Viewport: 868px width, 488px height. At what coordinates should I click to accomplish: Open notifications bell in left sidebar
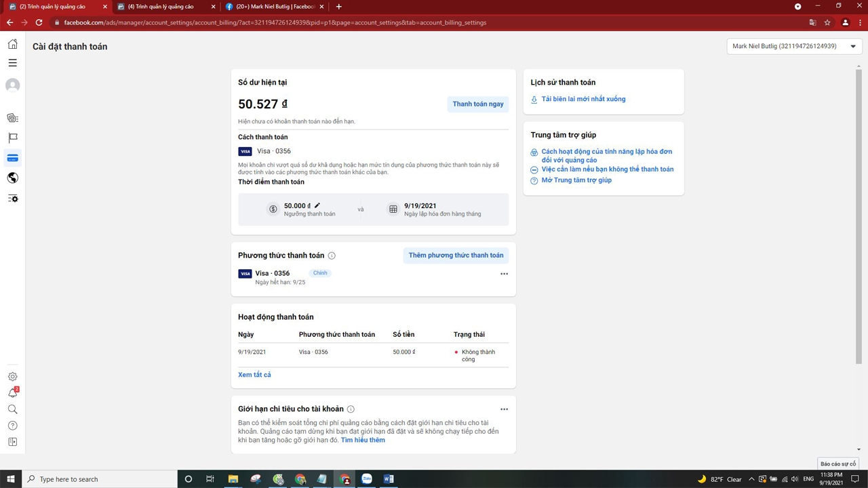12,393
